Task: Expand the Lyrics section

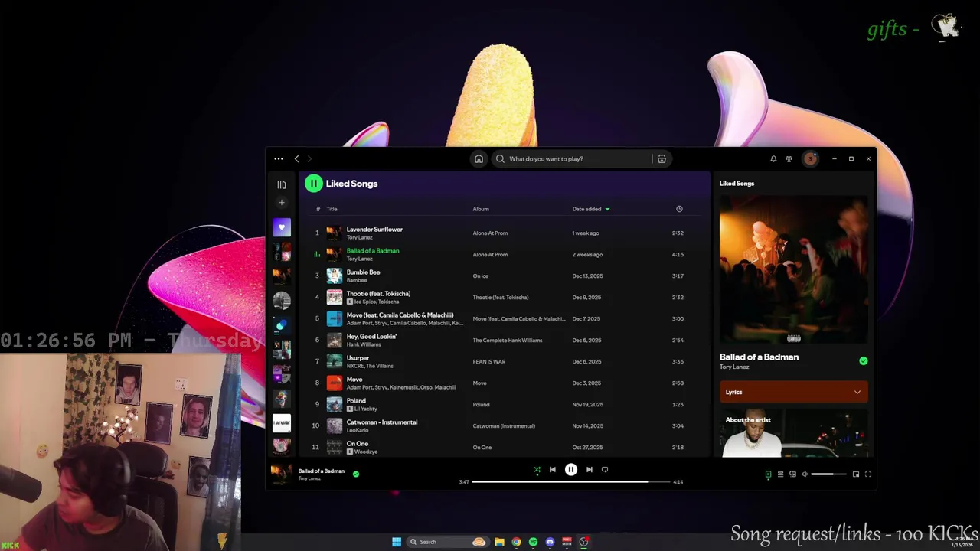Action: (794, 392)
